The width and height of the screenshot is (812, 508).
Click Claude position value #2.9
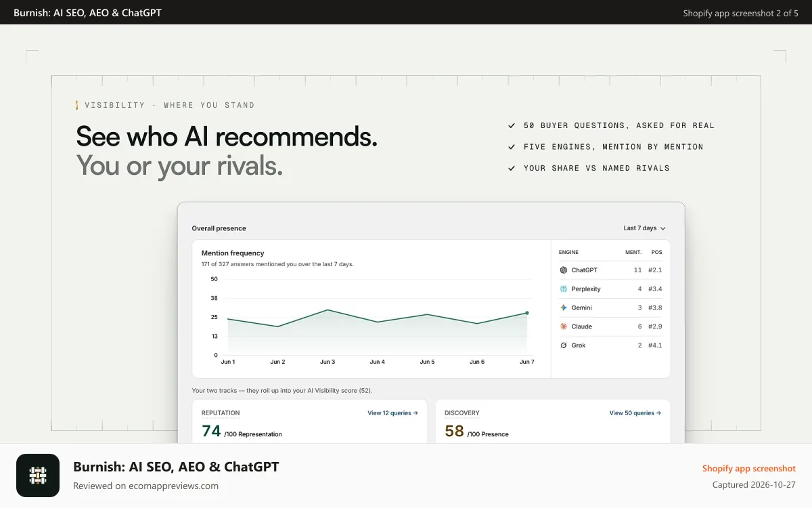[655, 326]
